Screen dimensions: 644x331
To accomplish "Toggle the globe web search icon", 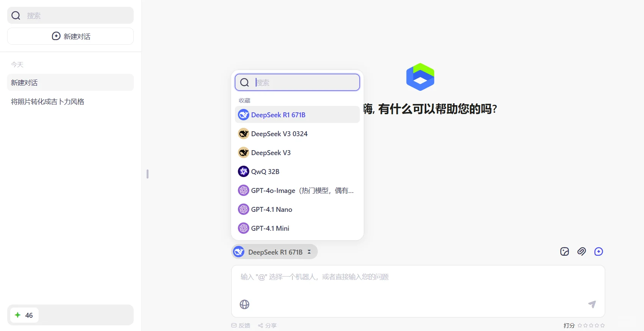I will pyautogui.click(x=245, y=305).
